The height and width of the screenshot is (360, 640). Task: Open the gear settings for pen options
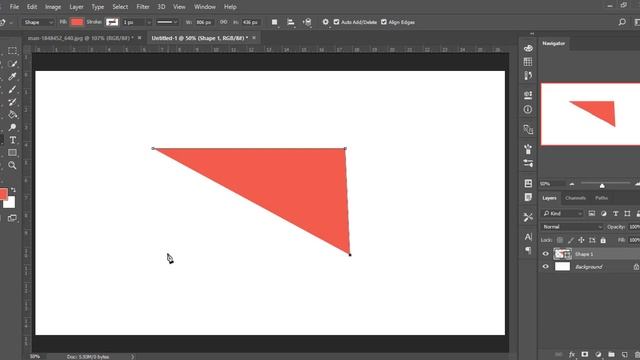coord(325,22)
